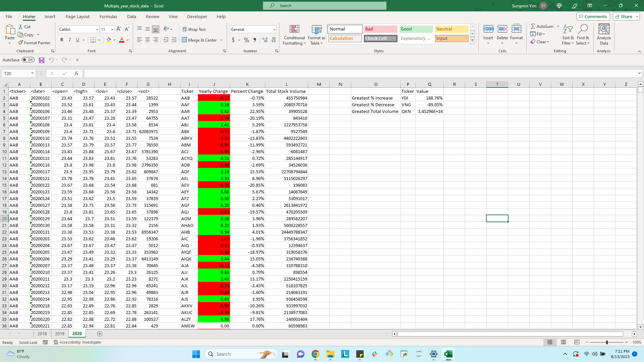Open Conditional Formatting options
This screenshot has height=362, width=644.
pos(294,35)
